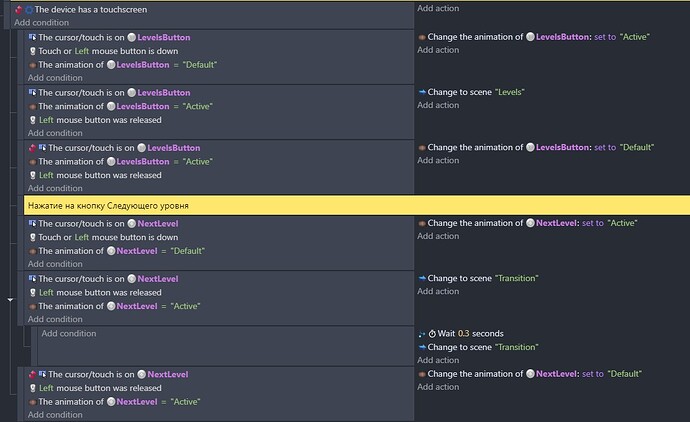Add action for the touchscreen event
This screenshot has width=690, height=422.
pyautogui.click(x=438, y=8)
